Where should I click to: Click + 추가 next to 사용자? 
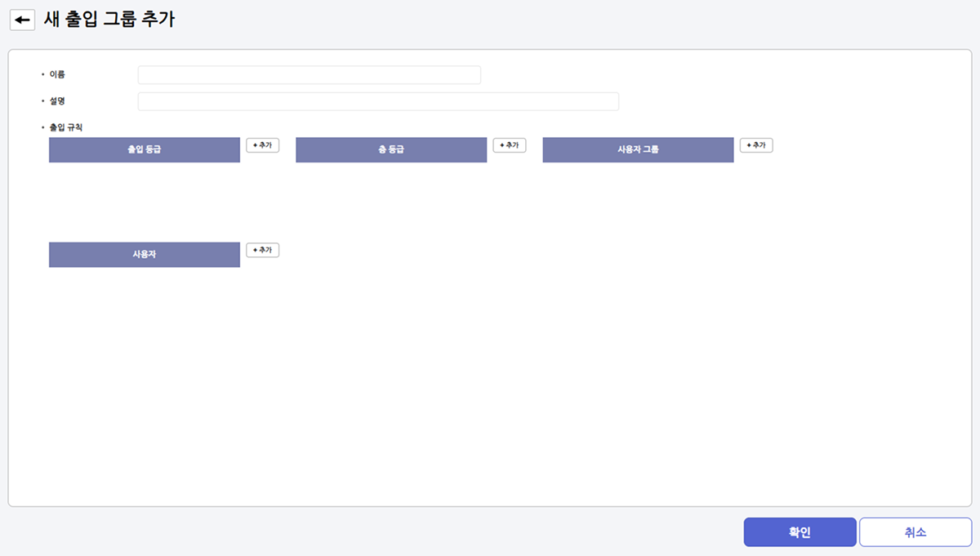(x=262, y=250)
